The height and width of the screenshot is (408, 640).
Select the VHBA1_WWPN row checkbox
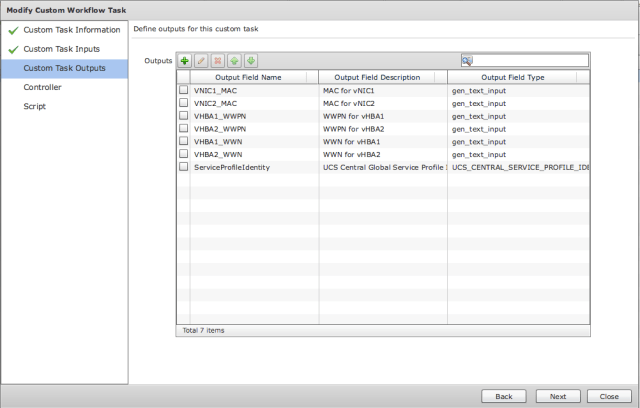[183, 116]
